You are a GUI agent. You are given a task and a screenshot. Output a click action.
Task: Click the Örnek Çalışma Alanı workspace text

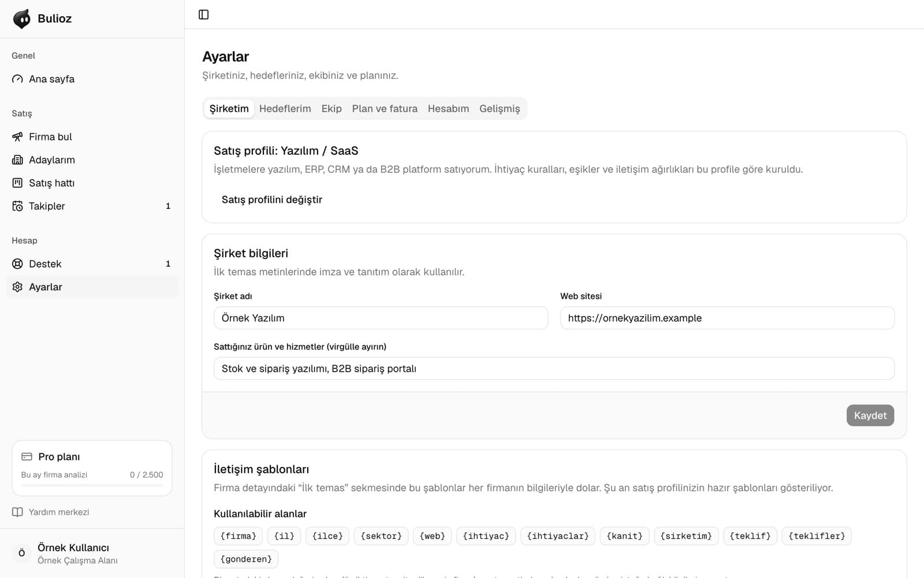tap(77, 561)
